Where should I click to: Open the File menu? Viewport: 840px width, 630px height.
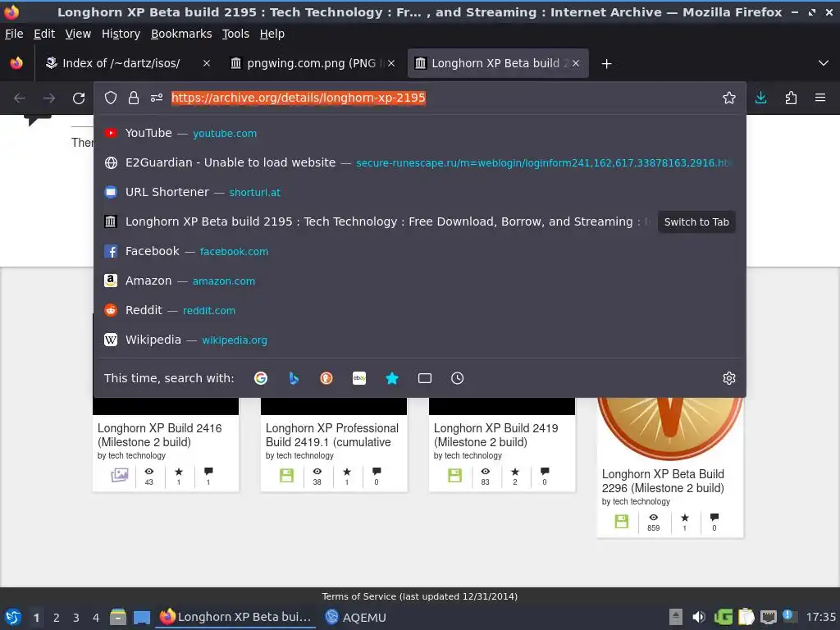click(14, 34)
